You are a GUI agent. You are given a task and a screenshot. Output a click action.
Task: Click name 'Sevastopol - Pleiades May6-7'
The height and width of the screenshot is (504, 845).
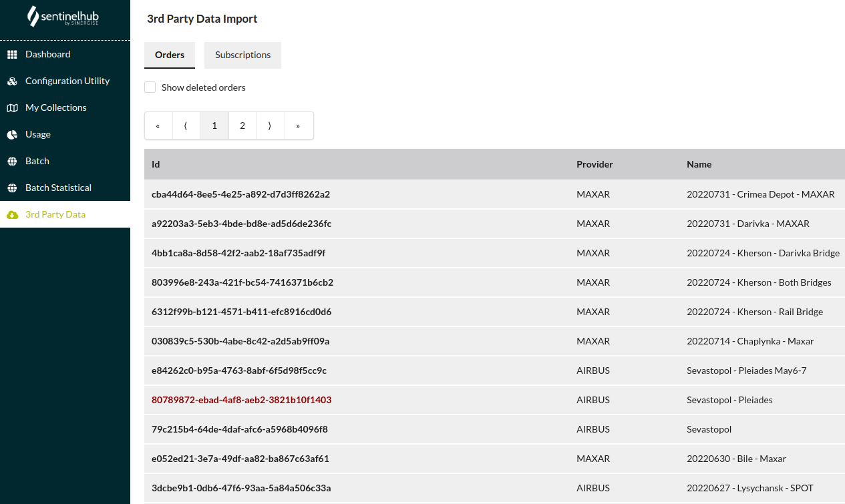[747, 370]
